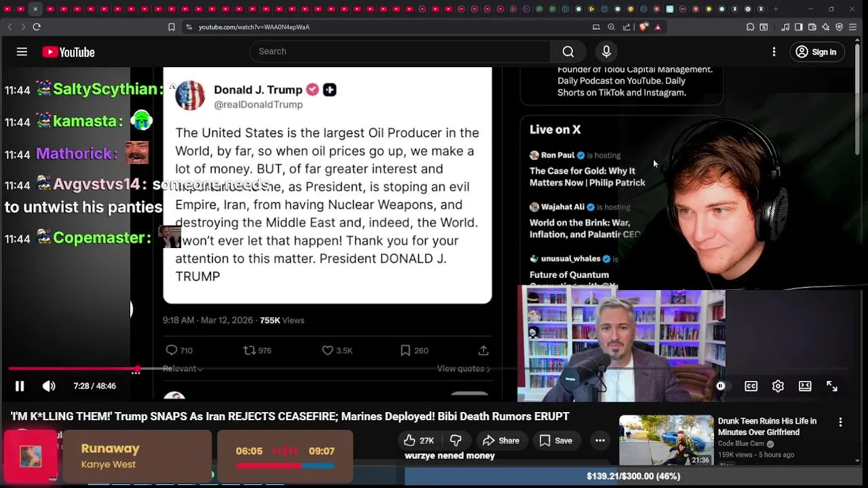This screenshot has height=488, width=868.
Task: Start voice search with the microphone
Action: tap(606, 52)
